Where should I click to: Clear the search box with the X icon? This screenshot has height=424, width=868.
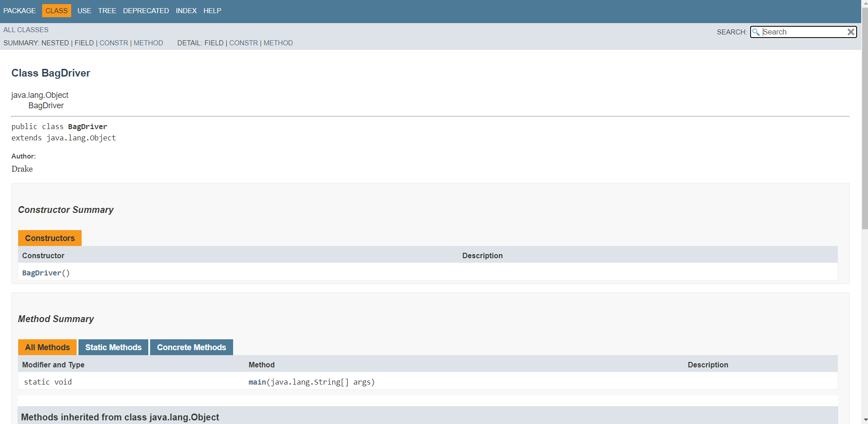[x=851, y=32]
